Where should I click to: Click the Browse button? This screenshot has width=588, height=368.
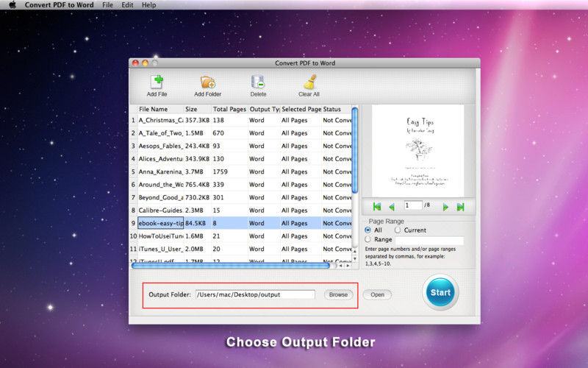(x=338, y=295)
